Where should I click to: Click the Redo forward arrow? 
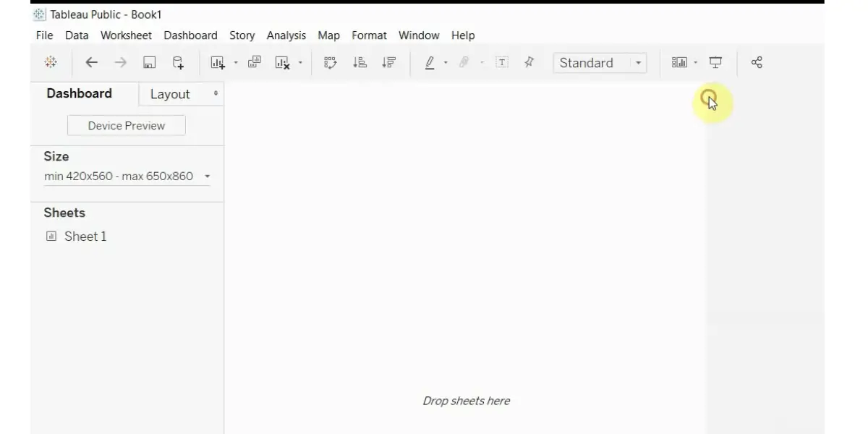tap(120, 62)
